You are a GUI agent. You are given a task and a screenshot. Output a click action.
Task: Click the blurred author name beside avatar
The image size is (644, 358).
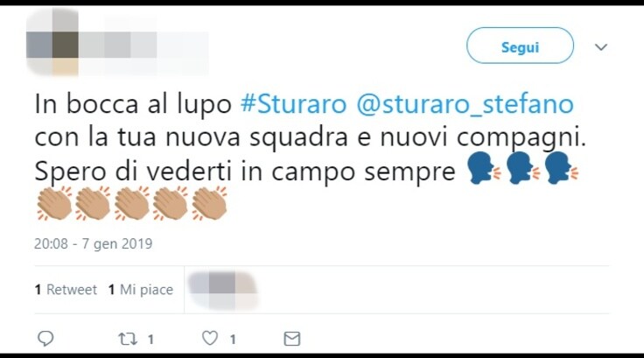[143, 45]
